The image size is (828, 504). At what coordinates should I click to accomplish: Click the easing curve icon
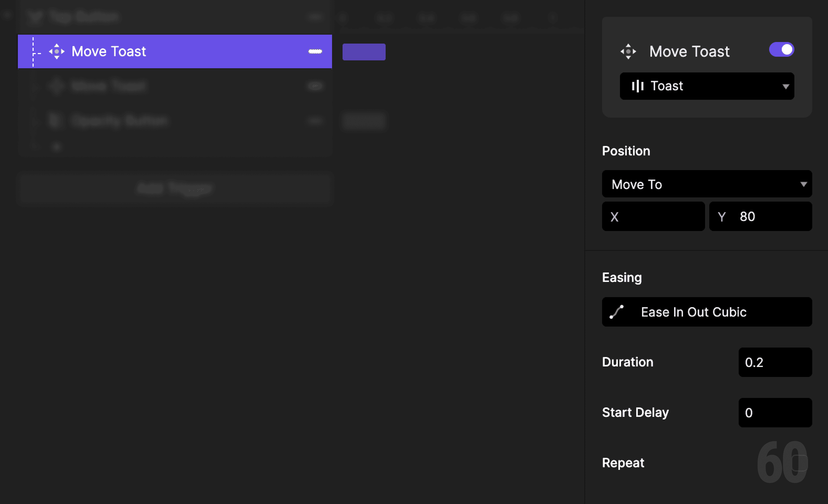point(617,312)
